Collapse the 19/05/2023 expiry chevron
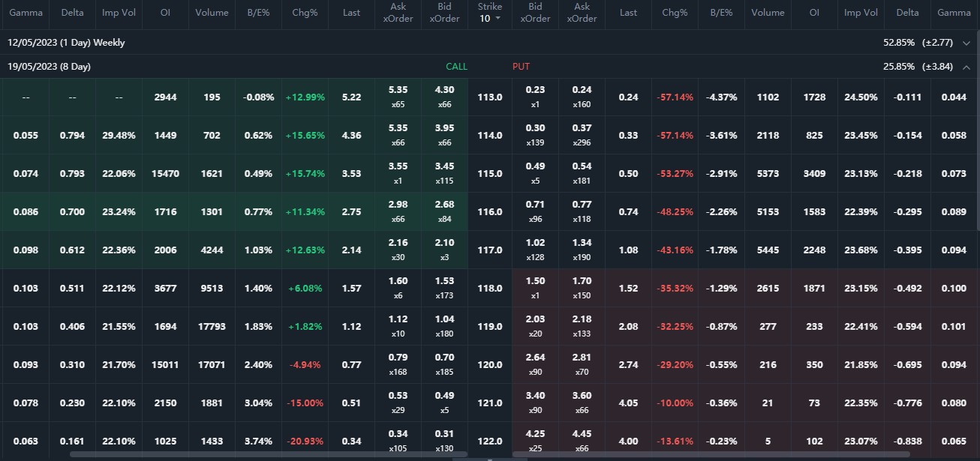980x461 pixels. [x=966, y=67]
